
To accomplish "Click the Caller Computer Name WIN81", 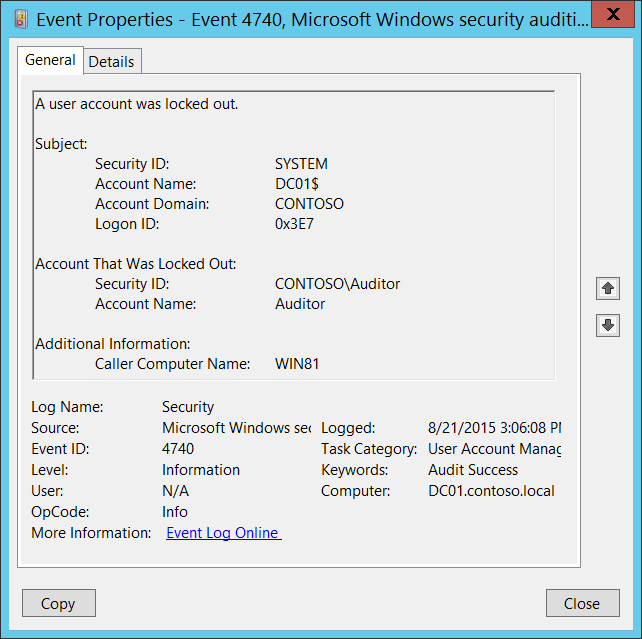I will 298,364.
